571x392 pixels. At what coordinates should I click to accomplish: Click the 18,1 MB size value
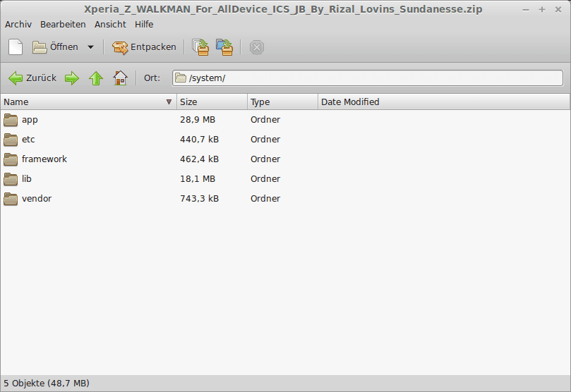(x=198, y=178)
